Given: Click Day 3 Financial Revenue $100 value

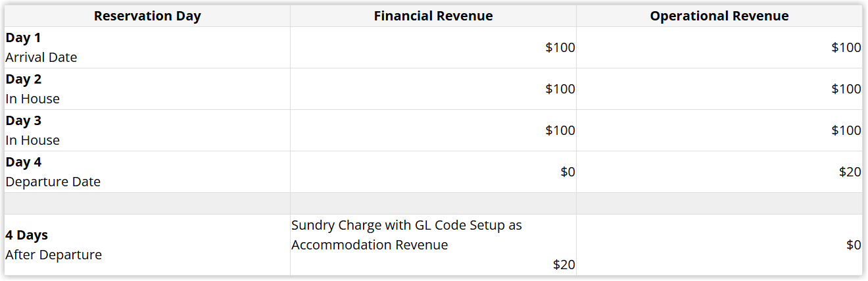Looking at the screenshot, I should click(560, 130).
